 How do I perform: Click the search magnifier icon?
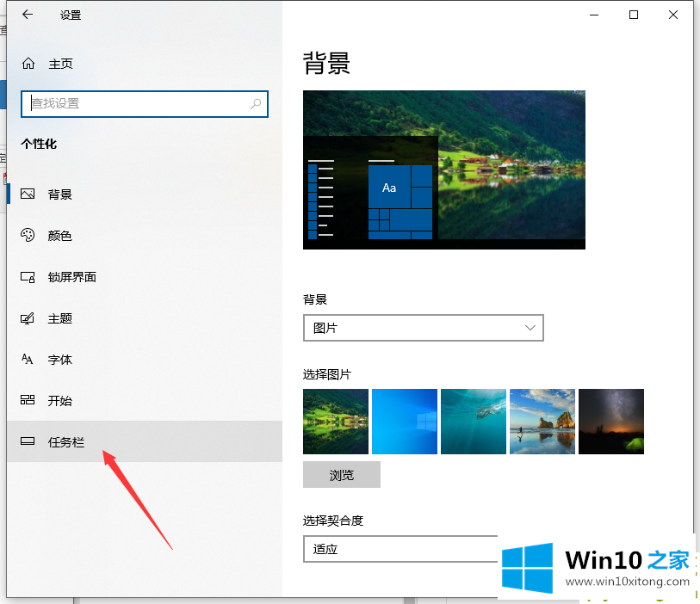click(256, 104)
